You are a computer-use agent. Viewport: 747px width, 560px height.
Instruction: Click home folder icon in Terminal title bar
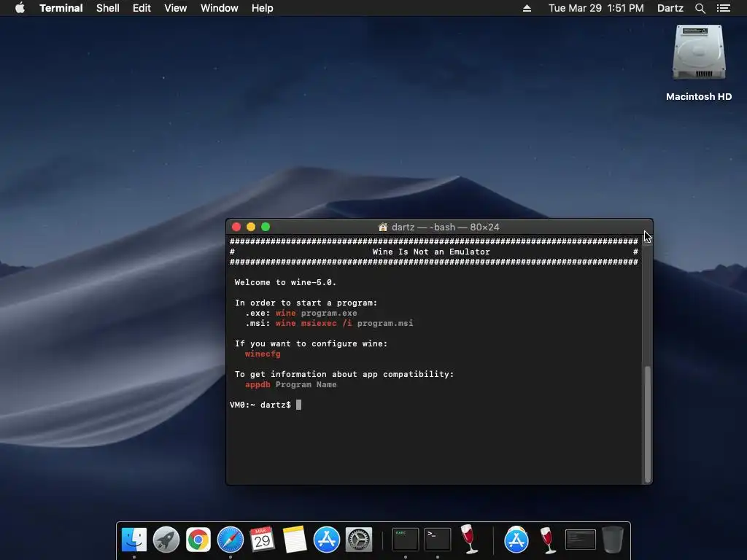[x=382, y=227]
